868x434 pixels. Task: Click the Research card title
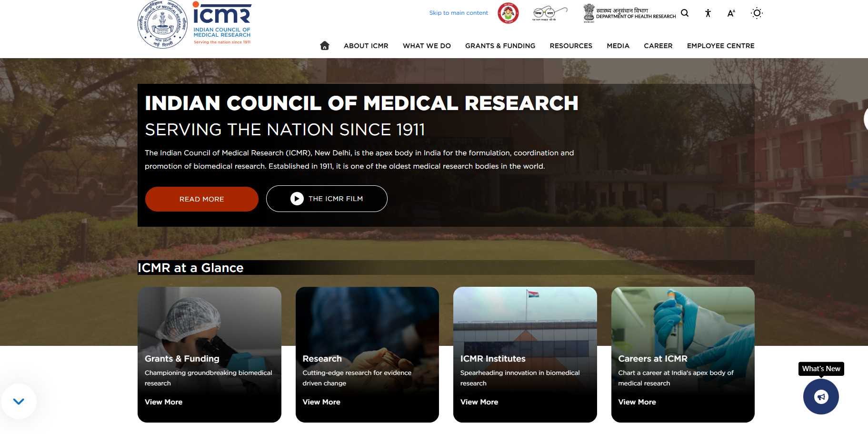coord(322,359)
